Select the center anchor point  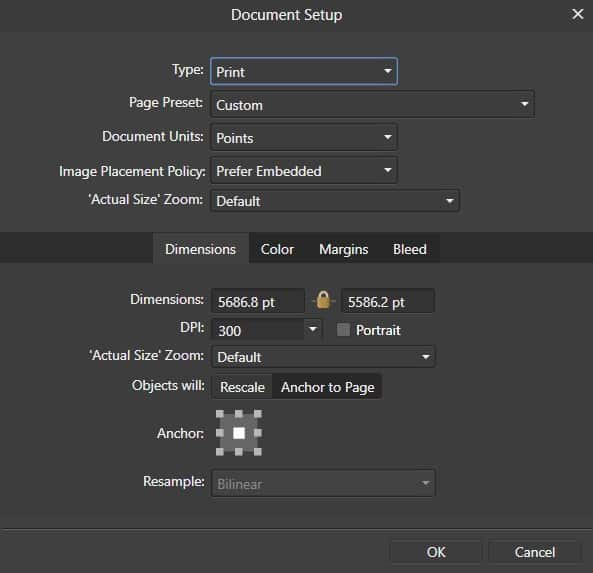tap(239, 433)
